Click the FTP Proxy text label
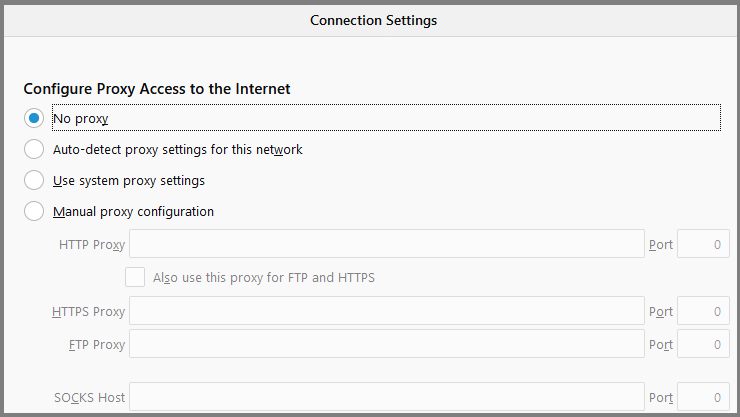This screenshot has height=417, width=740. point(96,344)
